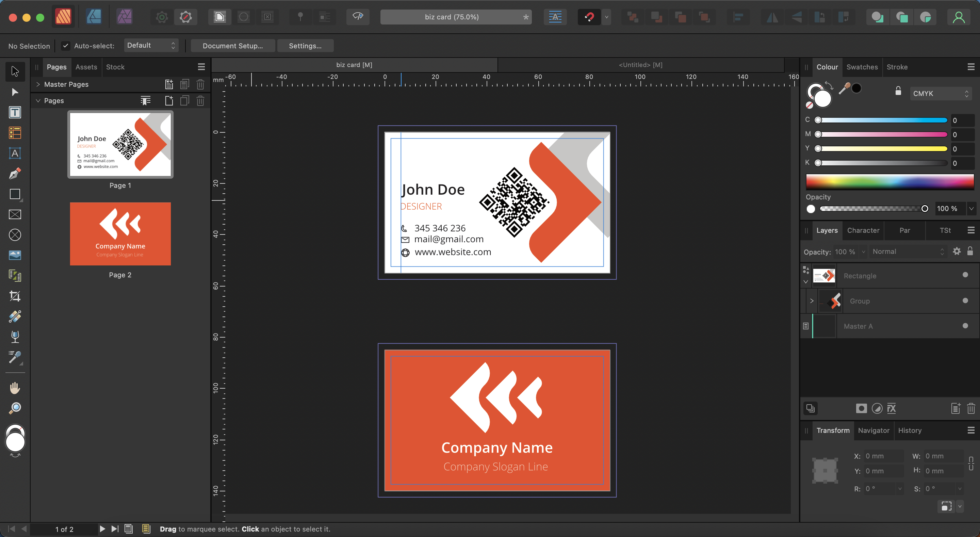Toggle visibility of the Rectangle layer
The image size is (980, 537).
pos(965,275)
